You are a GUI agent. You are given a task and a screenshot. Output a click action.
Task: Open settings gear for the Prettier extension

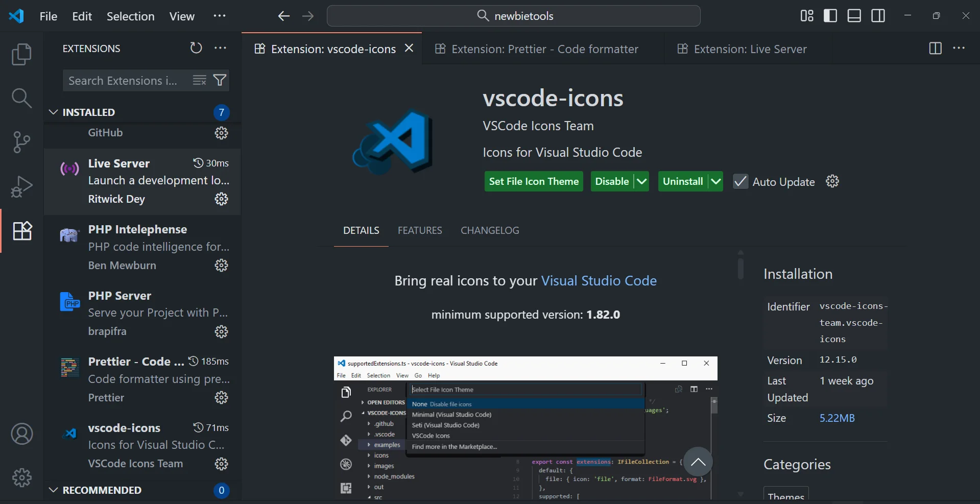[221, 397]
